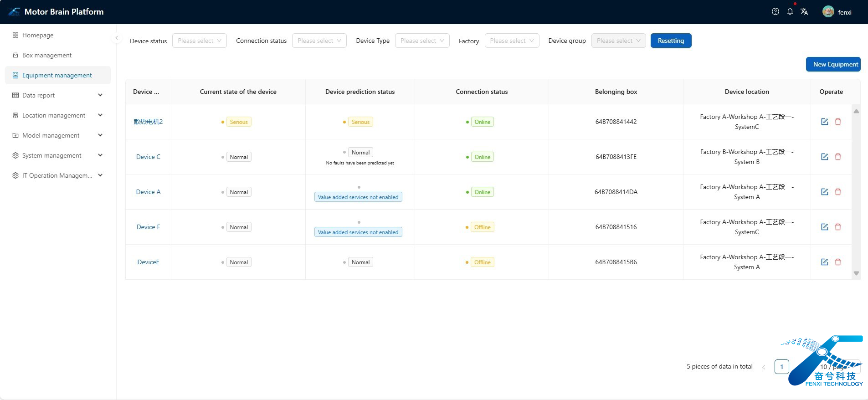Click box ID 64B7088414DA
The width and height of the screenshot is (868, 400).
coord(616,192)
